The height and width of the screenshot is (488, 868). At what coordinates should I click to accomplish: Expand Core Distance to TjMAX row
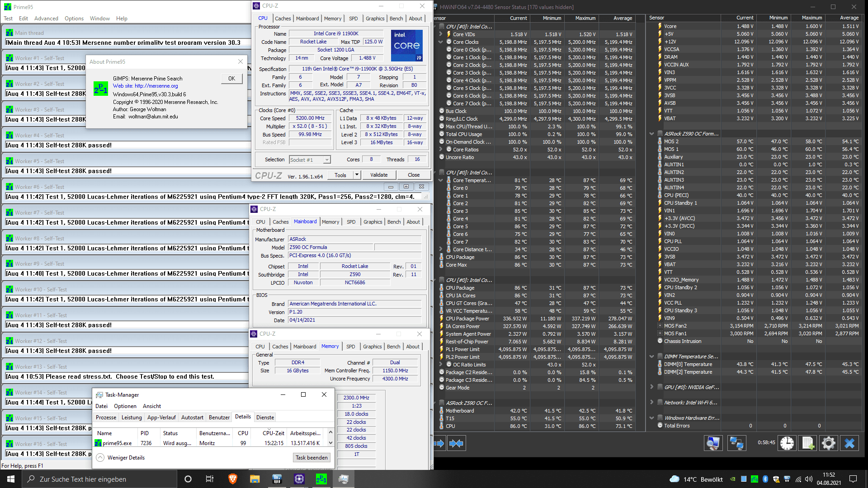(x=441, y=249)
